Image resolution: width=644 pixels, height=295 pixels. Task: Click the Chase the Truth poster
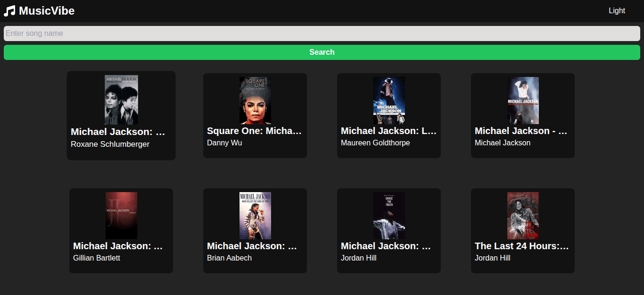(389, 216)
